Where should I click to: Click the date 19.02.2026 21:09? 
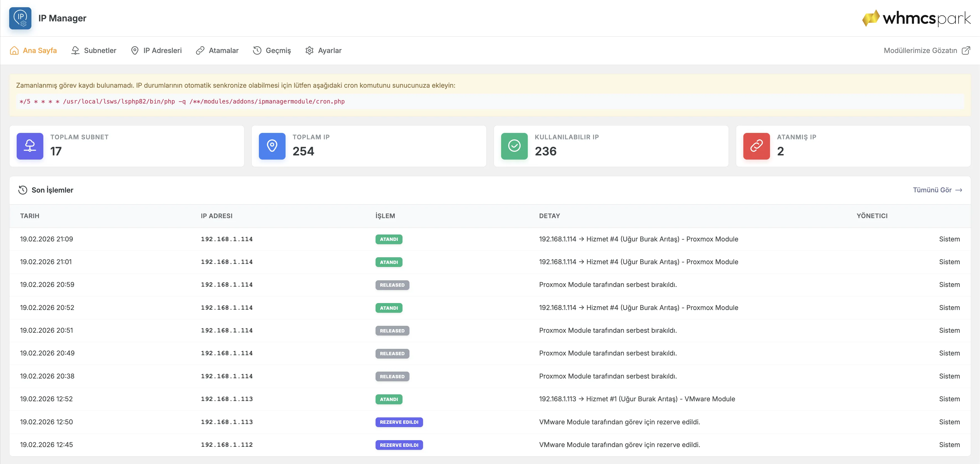click(46, 239)
